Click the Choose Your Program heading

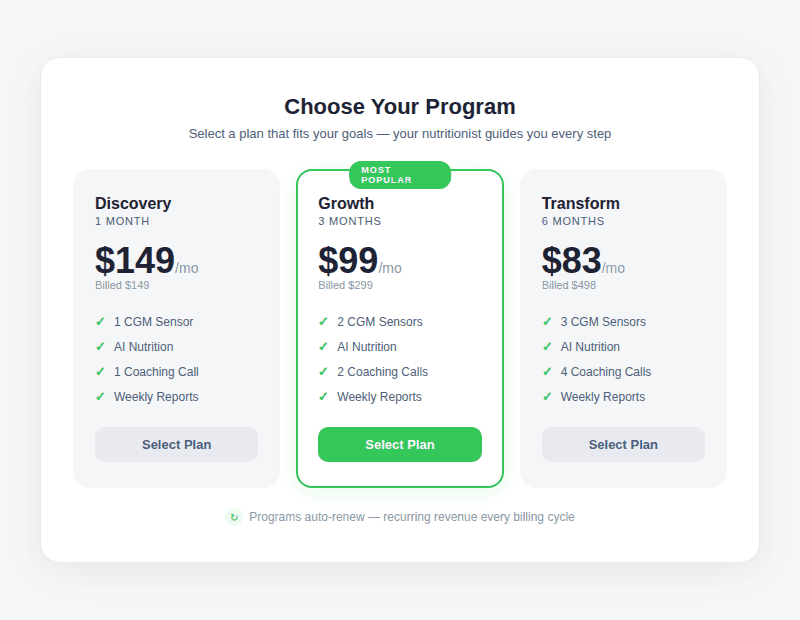point(400,107)
